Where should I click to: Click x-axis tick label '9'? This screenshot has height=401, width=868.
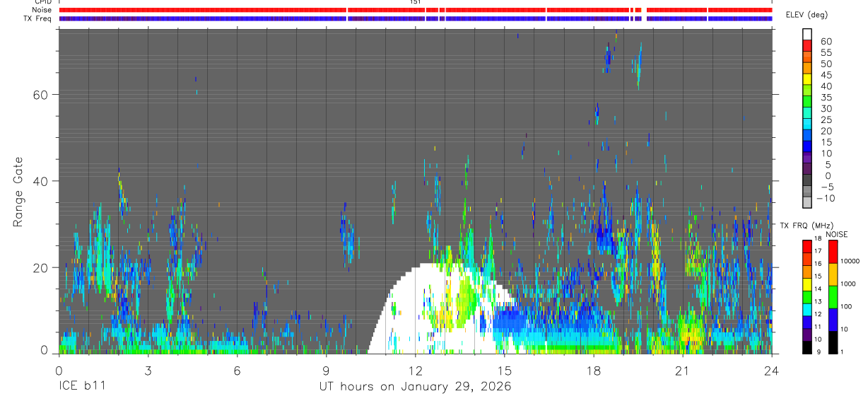(x=326, y=371)
